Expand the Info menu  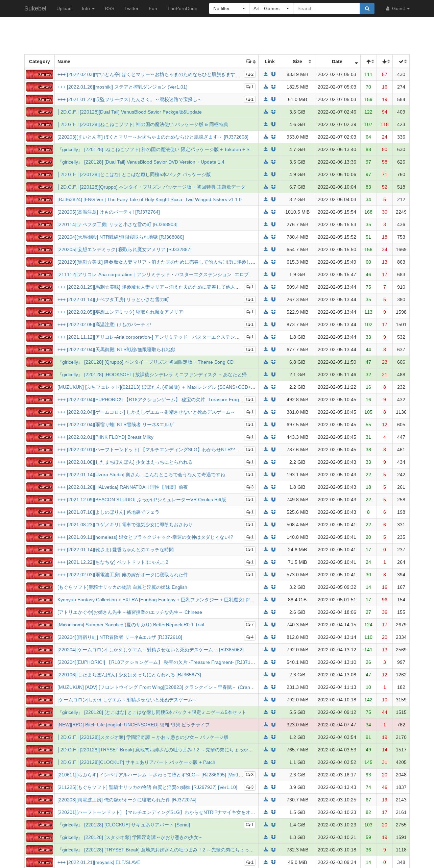point(88,8)
